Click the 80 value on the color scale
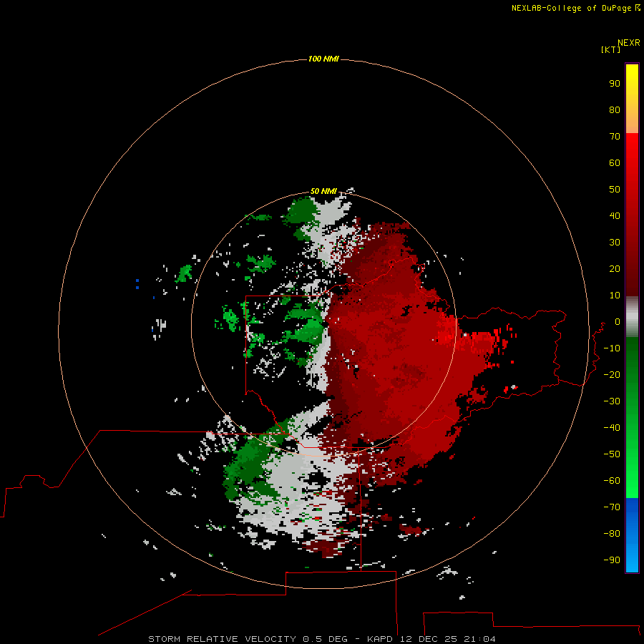 pyautogui.click(x=615, y=110)
